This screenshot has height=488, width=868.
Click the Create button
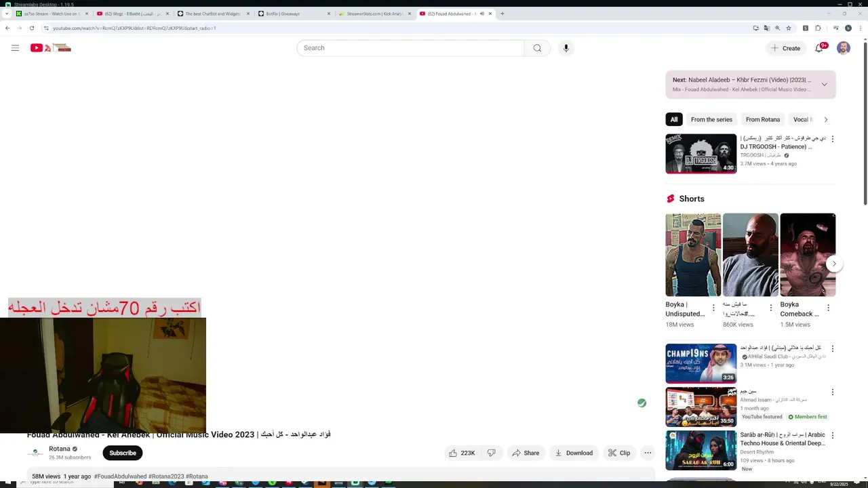pos(785,48)
